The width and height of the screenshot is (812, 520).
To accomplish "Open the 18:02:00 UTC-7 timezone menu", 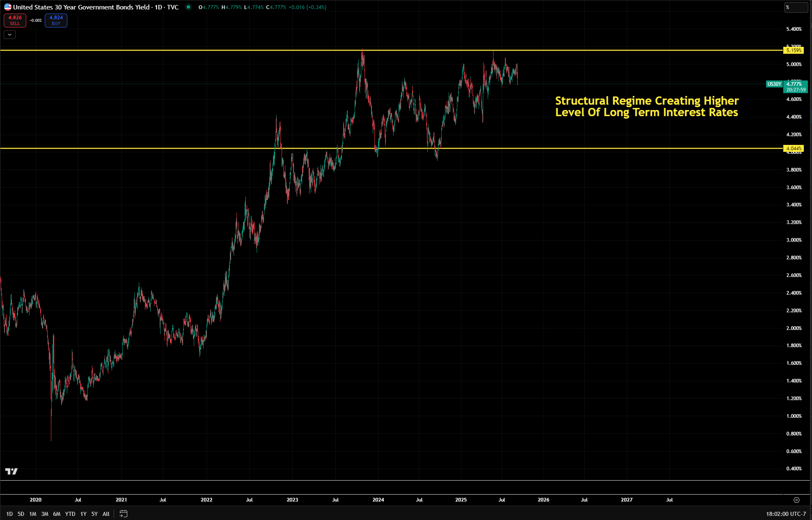I will click(786, 514).
